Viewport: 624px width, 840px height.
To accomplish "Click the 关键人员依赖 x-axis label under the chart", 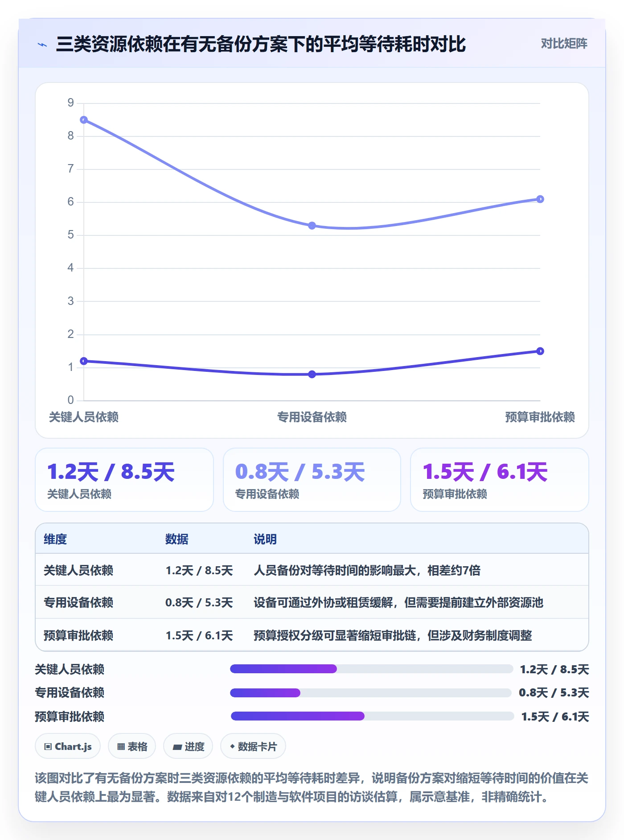I will [84, 417].
